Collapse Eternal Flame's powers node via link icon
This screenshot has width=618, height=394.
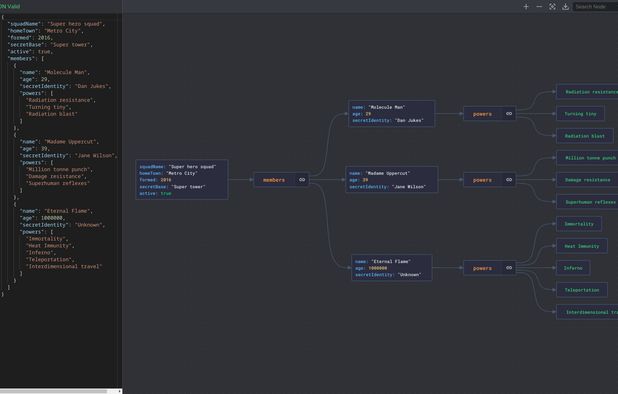(x=509, y=268)
